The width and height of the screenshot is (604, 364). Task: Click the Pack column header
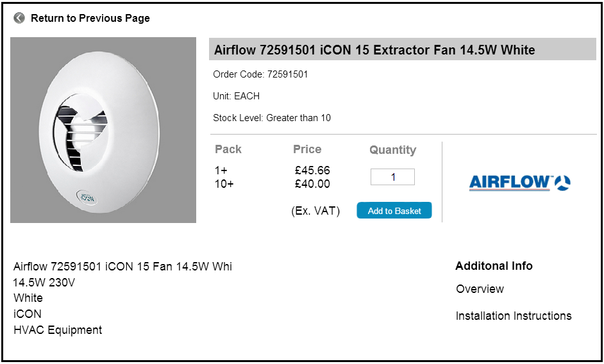(228, 149)
